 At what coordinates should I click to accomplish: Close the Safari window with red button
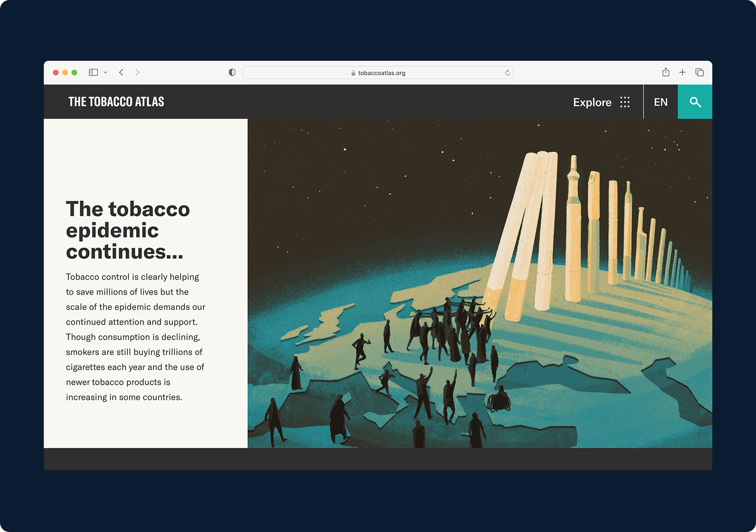(x=56, y=73)
